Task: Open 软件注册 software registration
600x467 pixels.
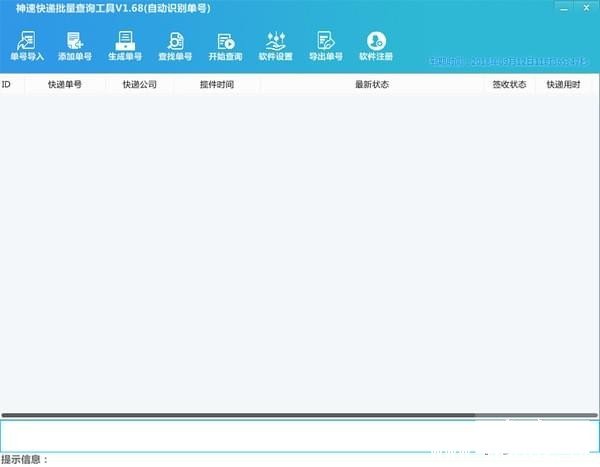Action: coord(376,45)
